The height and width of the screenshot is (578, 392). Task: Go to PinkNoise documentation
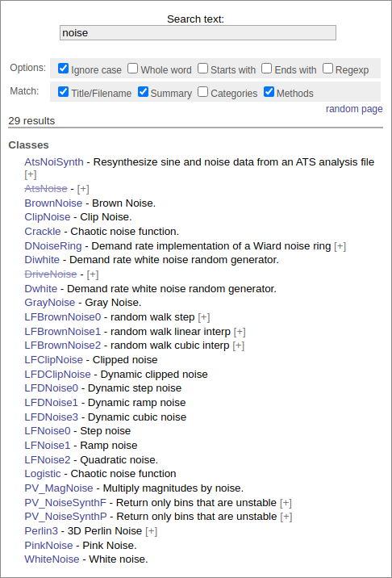[48, 545]
